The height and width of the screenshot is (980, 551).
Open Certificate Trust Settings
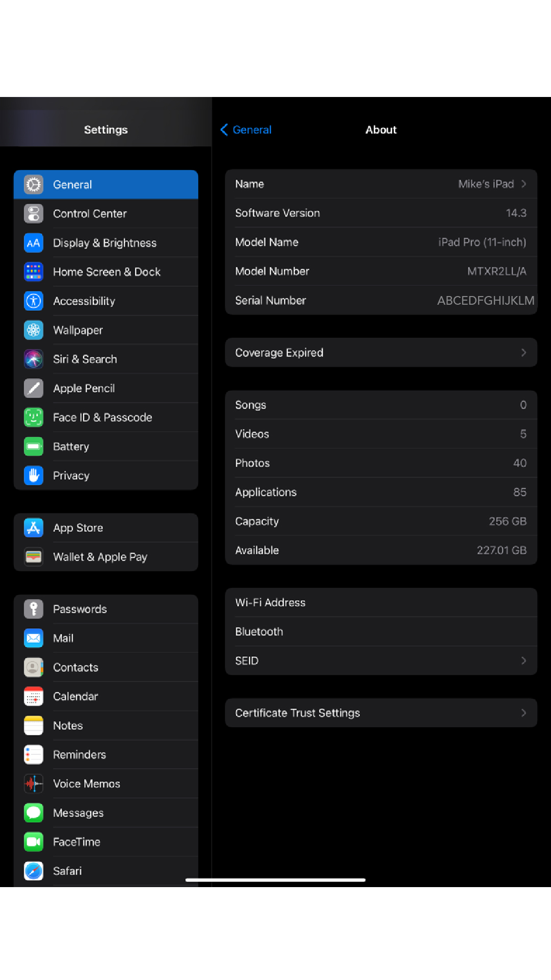click(x=381, y=713)
